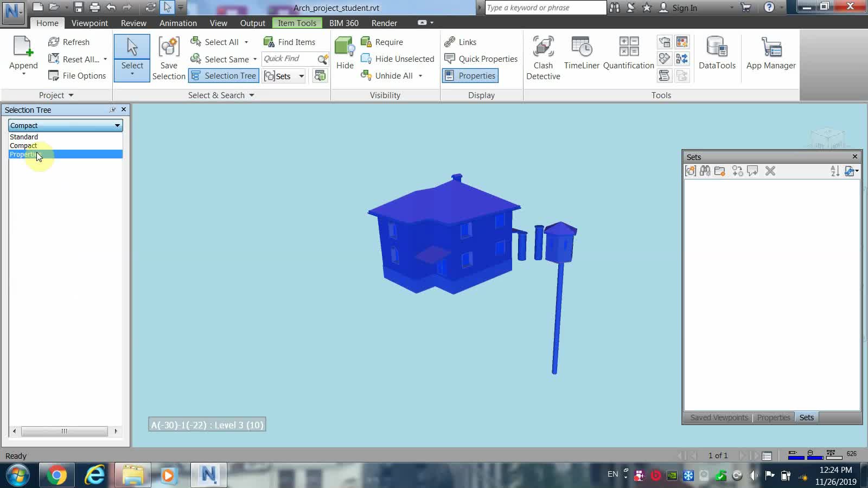Click the Appearance Profiler icon in Tools
The image size is (868, 488).
tap(682, 42)
